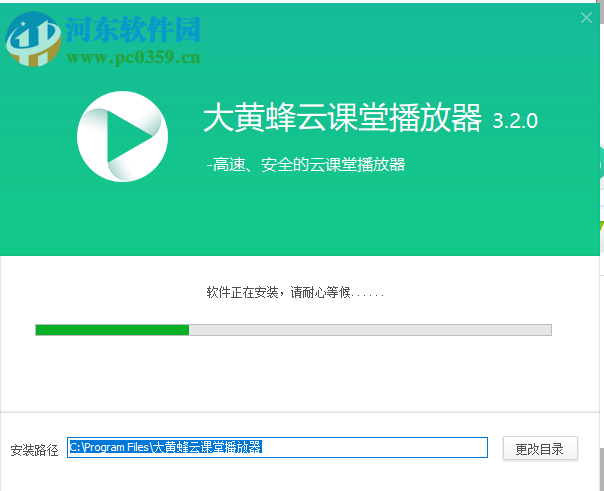This screenshot has height=491, width=604.
Task: Click the 更改目录 button
Action: pos(540,449)
